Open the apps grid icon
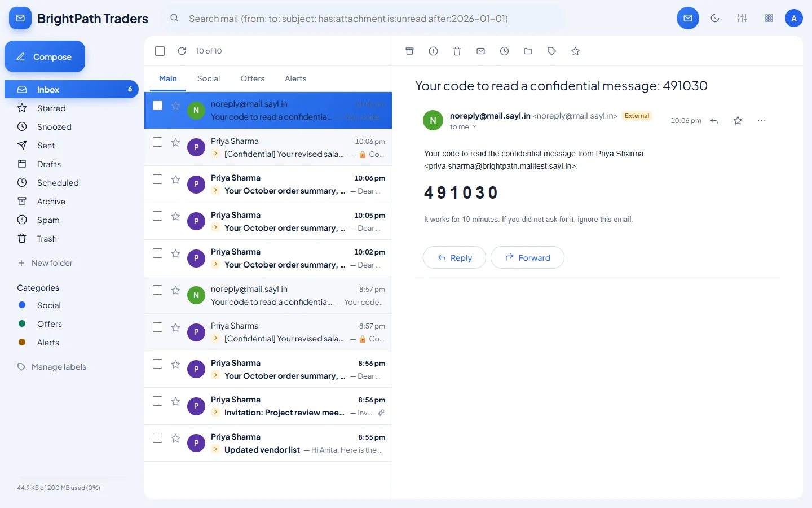 click(769, 18)
